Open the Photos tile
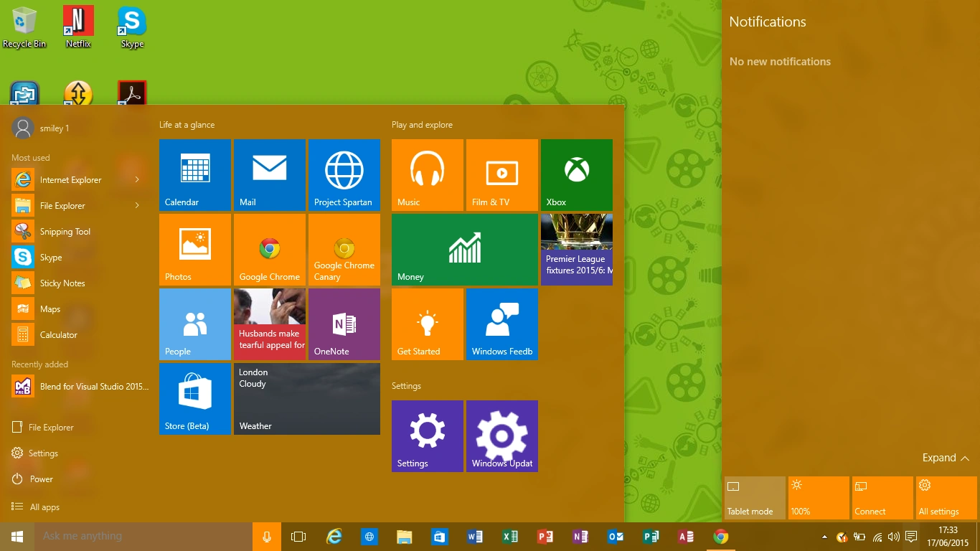The height and width of the screenshot is (551, 980). (195, 250)
